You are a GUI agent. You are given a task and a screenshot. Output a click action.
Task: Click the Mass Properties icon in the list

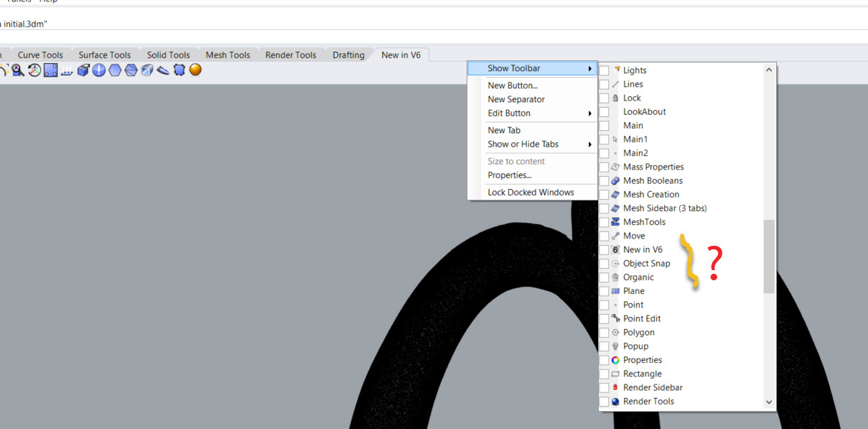click(615, 167)
